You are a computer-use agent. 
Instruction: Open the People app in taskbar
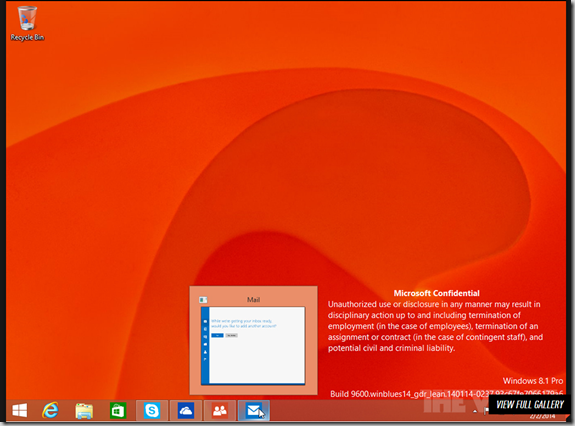tap(220, 410)
